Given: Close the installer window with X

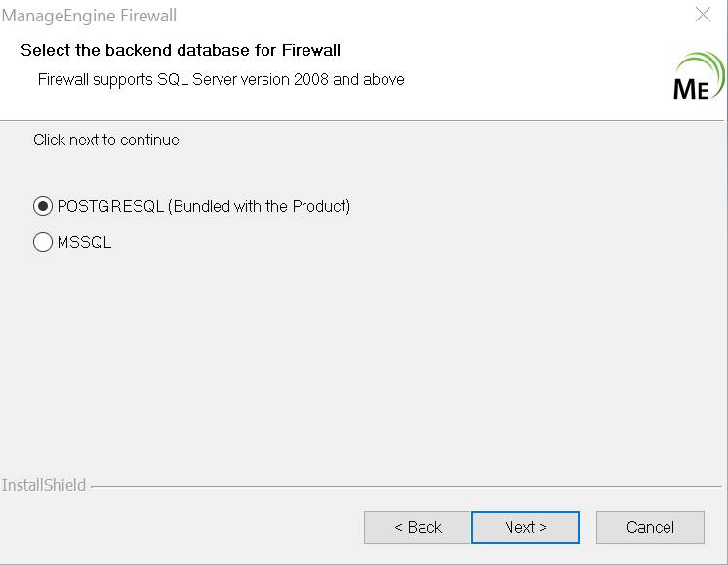Looking at the screenshot, I should click(703, 15).
